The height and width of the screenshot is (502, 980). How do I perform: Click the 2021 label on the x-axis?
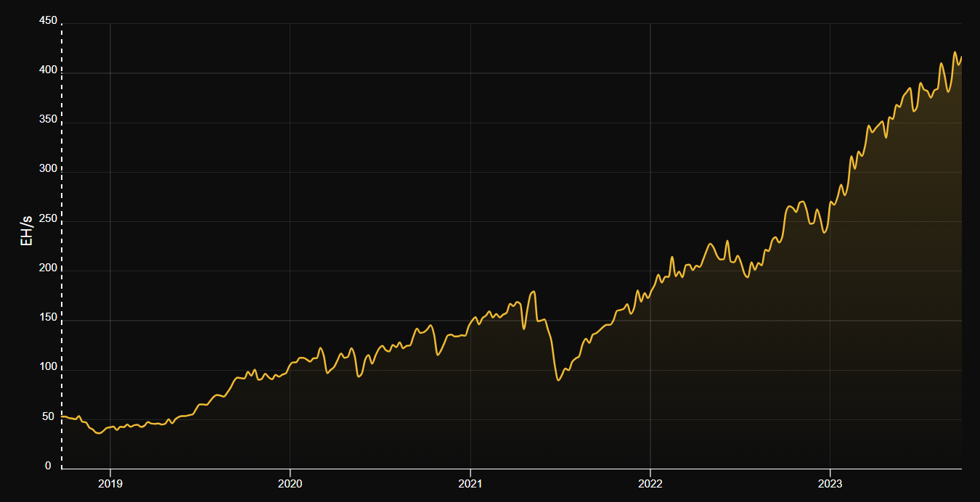[x=470, y=484]
